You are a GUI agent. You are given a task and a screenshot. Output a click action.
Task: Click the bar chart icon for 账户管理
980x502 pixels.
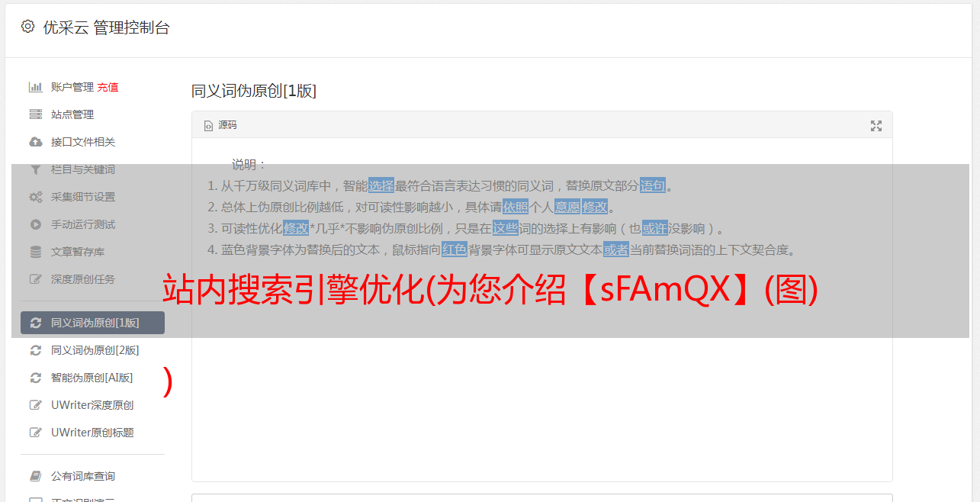(35, 87)
